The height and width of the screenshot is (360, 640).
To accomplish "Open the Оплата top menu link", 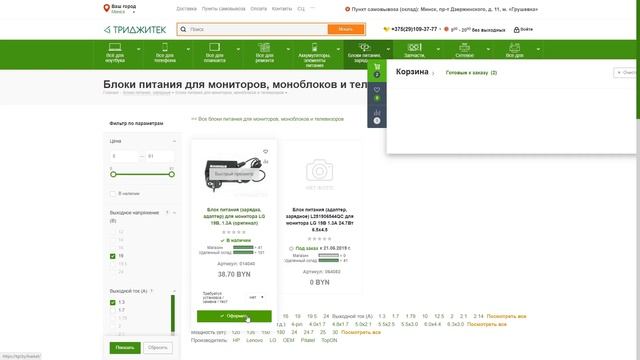I will coord(258,9).
